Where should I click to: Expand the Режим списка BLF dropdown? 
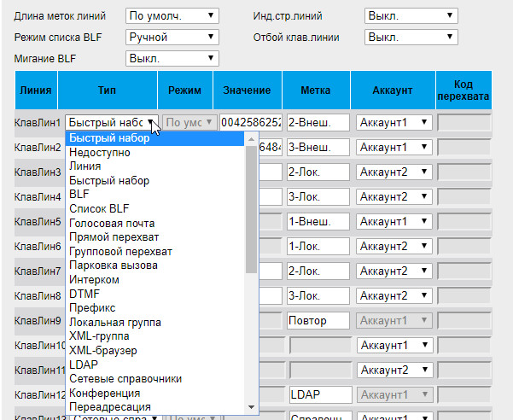coord(172,37)
